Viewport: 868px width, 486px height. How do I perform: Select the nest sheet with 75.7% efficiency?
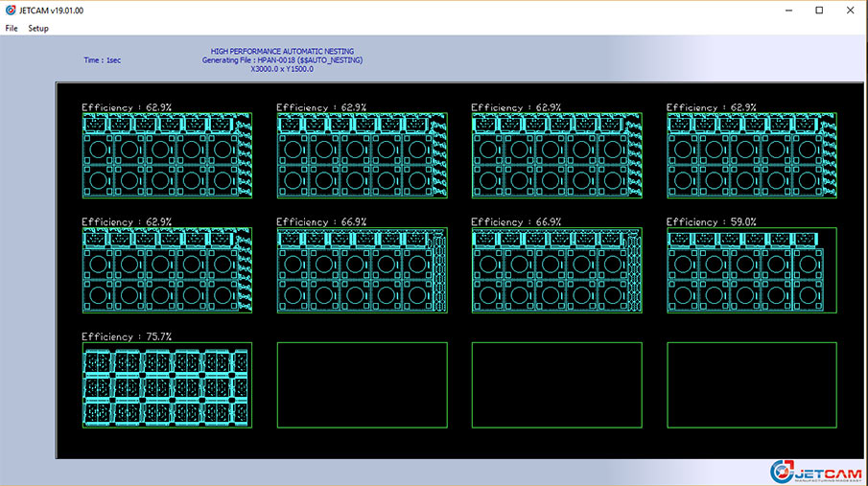click(167, 384)
